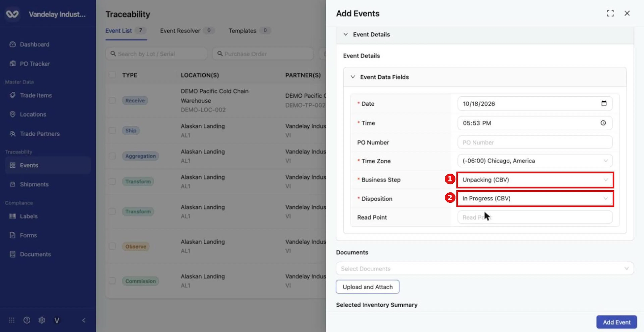Focus the Purchase Order search box

click(x=263, y=54)
